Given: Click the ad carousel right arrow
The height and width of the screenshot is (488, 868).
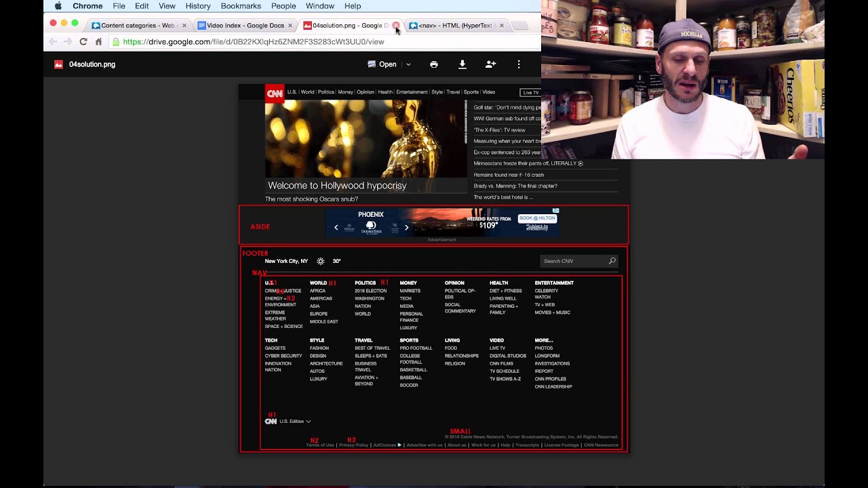Looking at the screenshot, I should click(x=407, y=228).
